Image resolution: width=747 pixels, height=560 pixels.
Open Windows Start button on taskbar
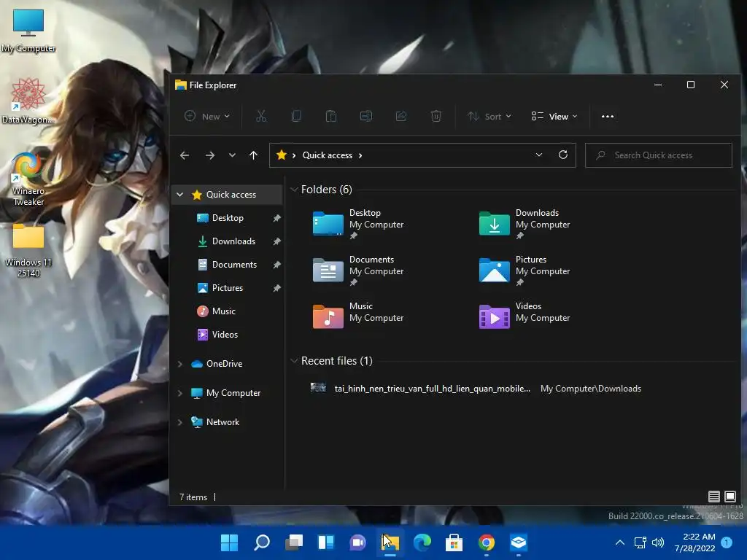click(229, 542)
